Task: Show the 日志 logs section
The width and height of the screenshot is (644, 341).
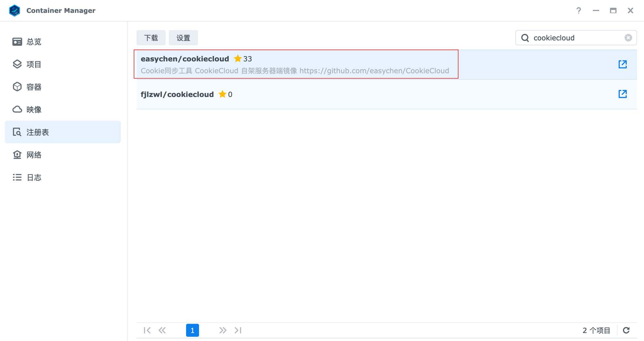Action: (x=34, y=178)
